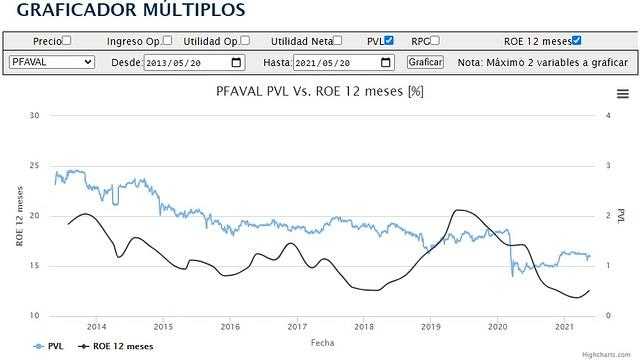Click the 2020 x-axis label
640x360 pixels.
pos(498,327)
